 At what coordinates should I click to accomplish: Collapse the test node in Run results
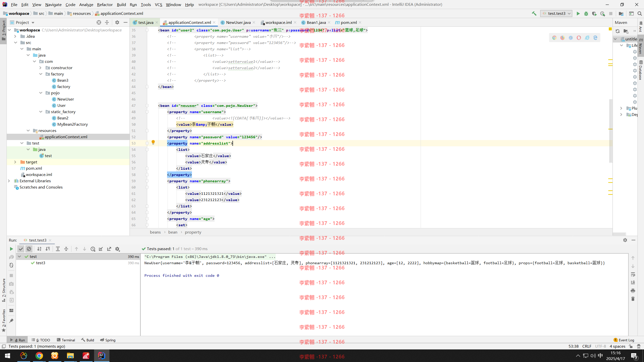tap(19, 256)
